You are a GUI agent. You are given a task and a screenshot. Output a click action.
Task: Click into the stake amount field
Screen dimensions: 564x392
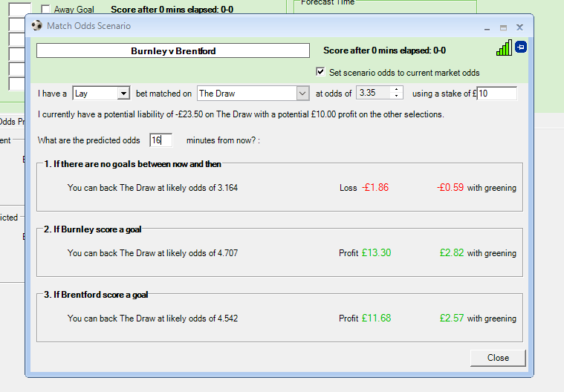497,94
